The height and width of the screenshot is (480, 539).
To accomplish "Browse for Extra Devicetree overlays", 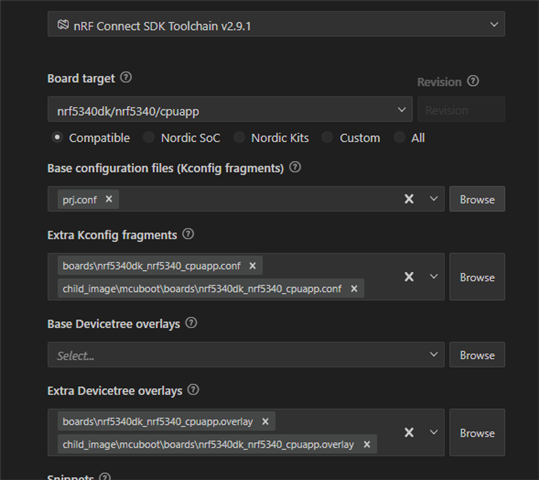I will [477, 433].
